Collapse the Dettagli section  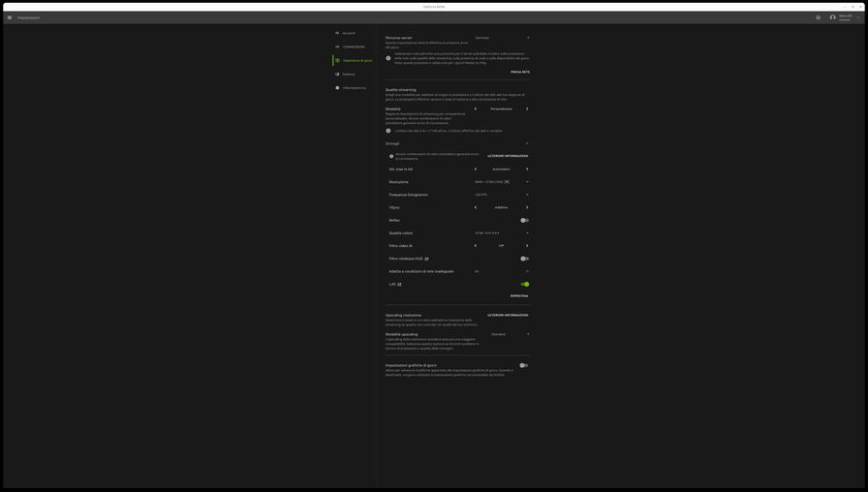tap(527, 143)
